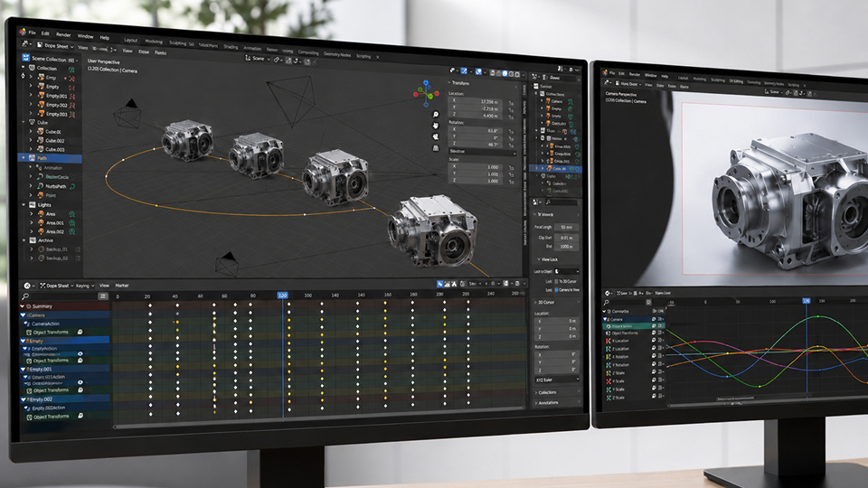The image size is (868, 488).
Task: Click the viewport overlays icon in viewport header
Action: (x=479, y=72)
